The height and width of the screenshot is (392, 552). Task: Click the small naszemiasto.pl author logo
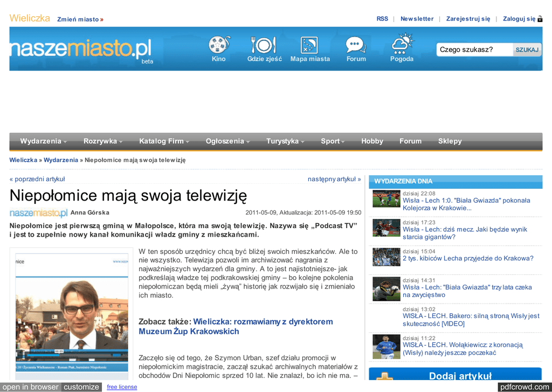[x=38, y=213]
